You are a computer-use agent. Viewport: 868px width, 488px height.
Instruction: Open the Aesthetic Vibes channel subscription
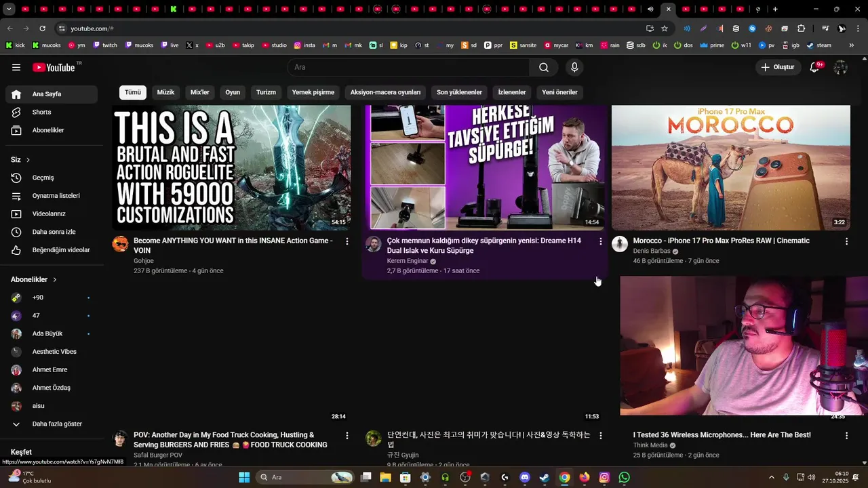pyautogui.click(x=52, y=352)
